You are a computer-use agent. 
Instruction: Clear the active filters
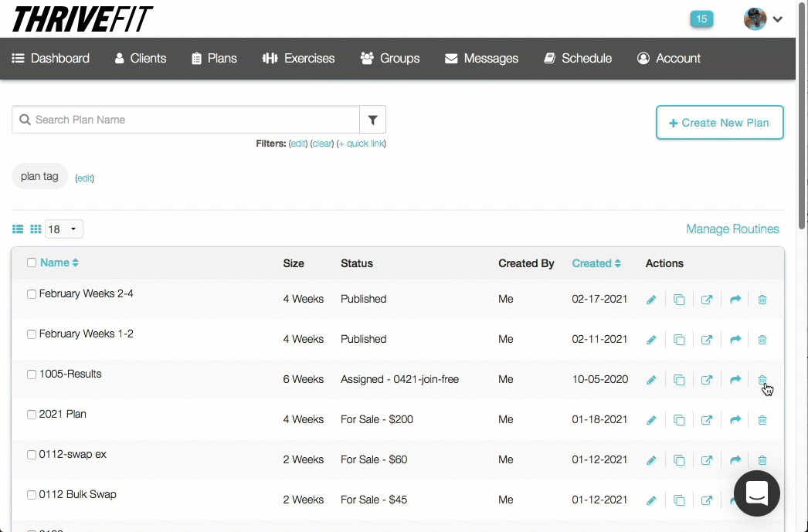322,144
